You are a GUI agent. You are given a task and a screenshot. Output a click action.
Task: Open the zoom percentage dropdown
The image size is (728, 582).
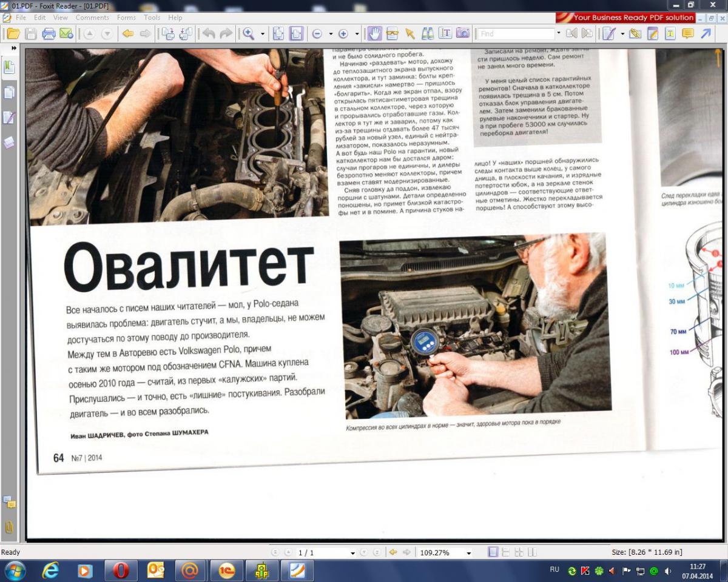[468, 553]
